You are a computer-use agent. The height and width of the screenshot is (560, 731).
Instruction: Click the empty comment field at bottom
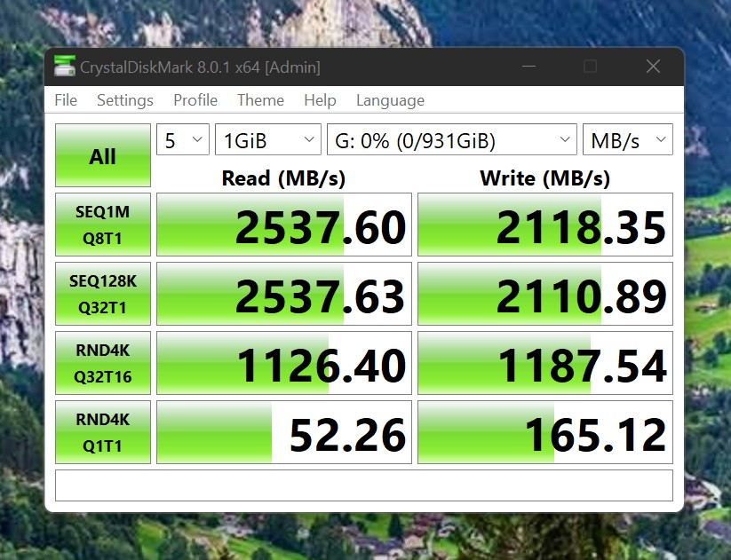pyautogui.click(x=364, y=485)
